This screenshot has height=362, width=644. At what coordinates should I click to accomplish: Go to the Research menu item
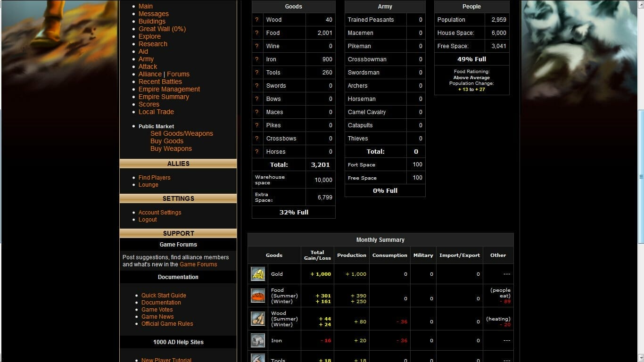[x=153, y=44]
